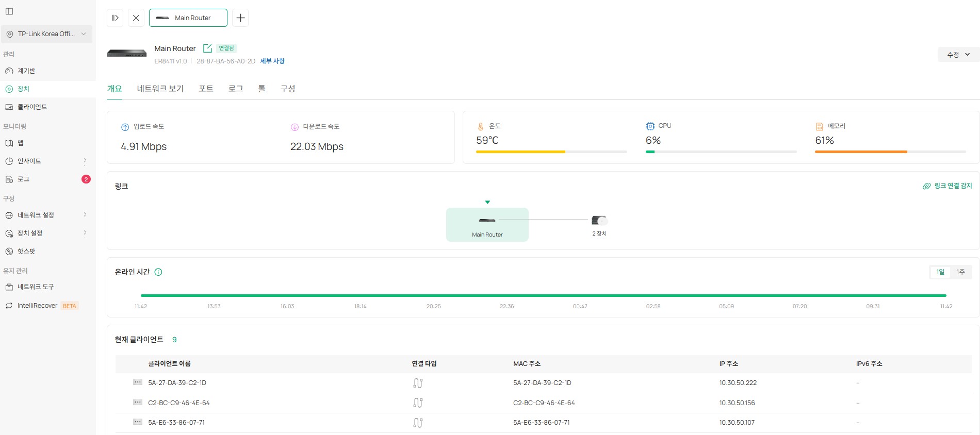Add a new device tab with plus
The height and width of the screenshot is (435, 980).
pos(240,18)
